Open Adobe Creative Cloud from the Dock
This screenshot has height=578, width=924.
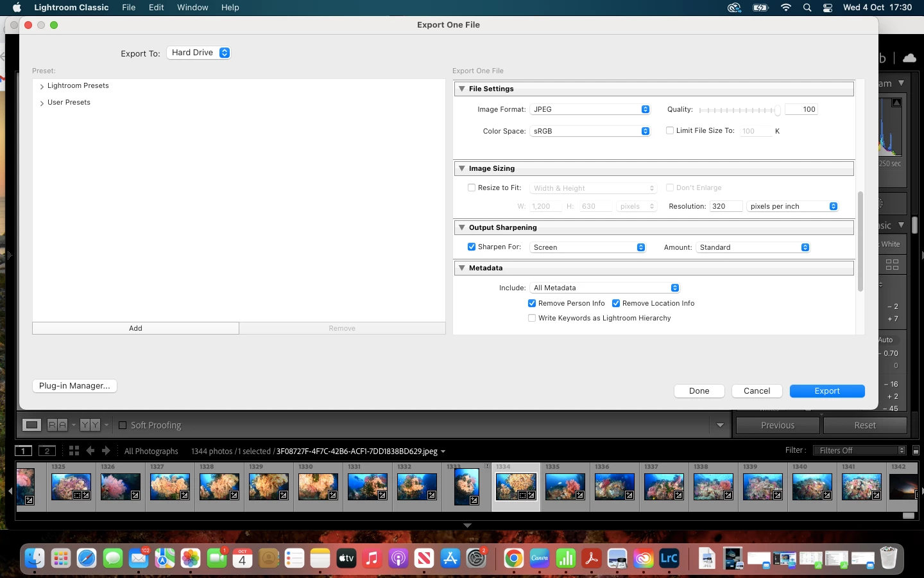[643, 558]
